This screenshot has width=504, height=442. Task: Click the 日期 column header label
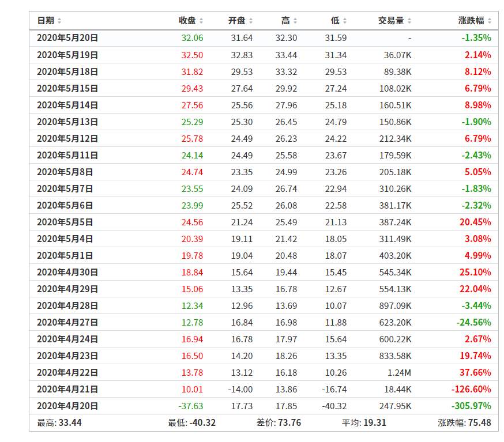point(46,21)
